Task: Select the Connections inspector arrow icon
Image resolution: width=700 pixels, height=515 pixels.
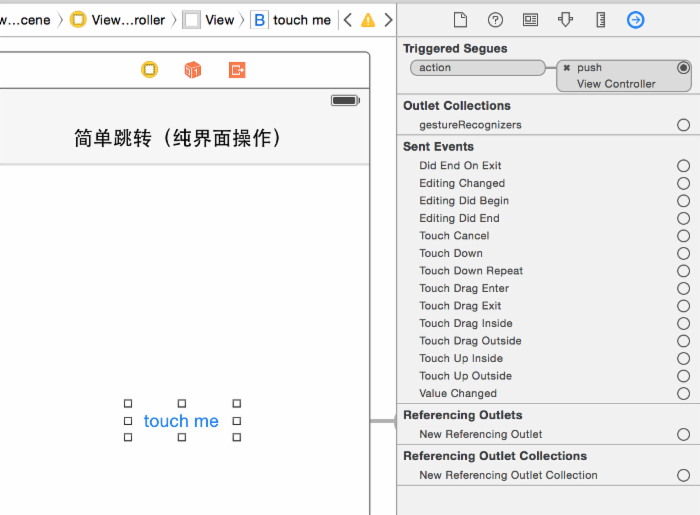Action: click(x=635, y=20)
